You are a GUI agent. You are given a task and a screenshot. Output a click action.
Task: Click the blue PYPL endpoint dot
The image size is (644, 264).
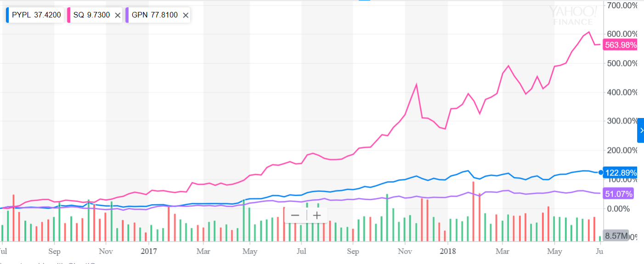pos(600,173)
